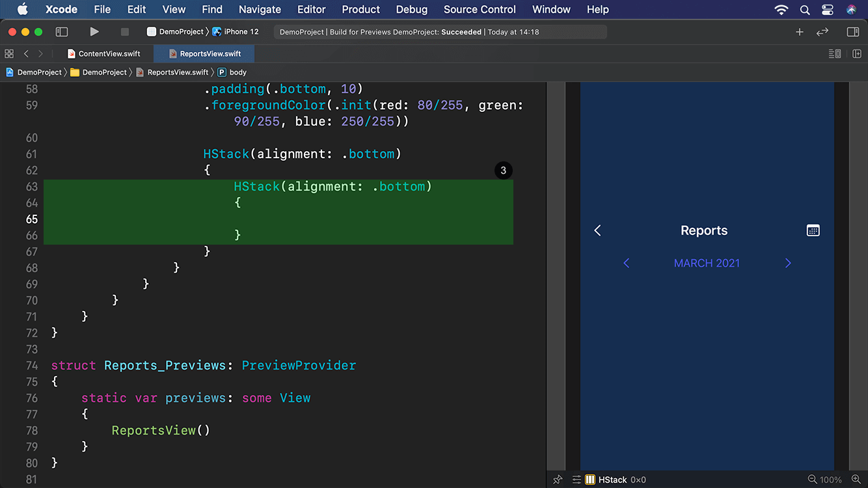Open the Window menu

pos(551,9)
